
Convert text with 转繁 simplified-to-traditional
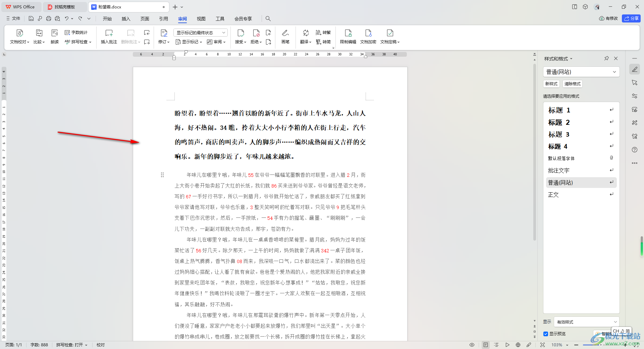point(323,33)
